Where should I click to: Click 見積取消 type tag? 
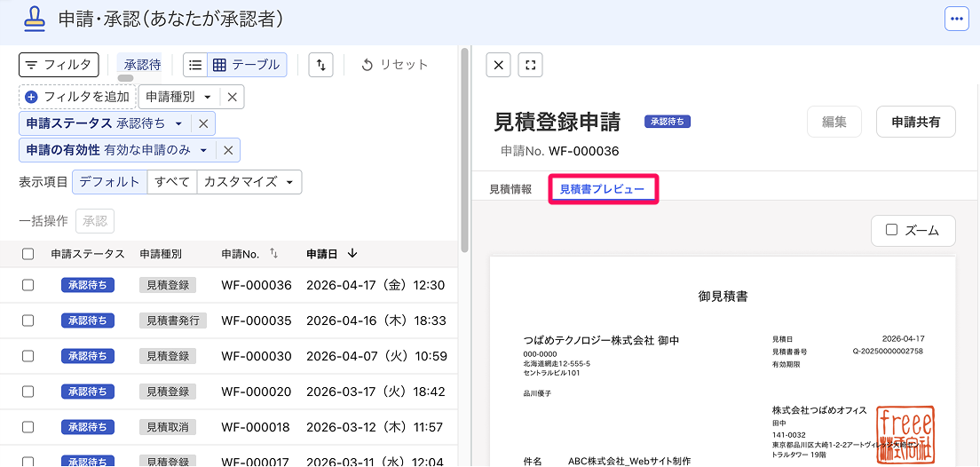168,428
